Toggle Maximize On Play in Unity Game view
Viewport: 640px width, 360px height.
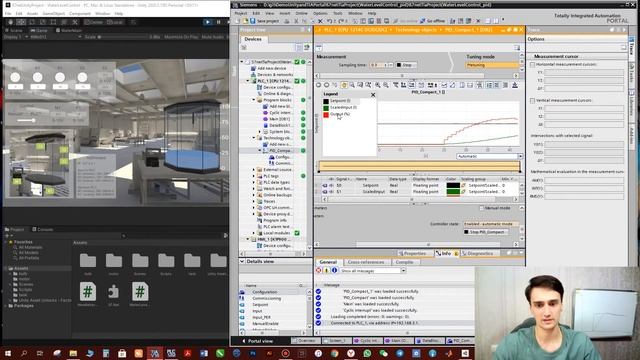pos(181,37)
